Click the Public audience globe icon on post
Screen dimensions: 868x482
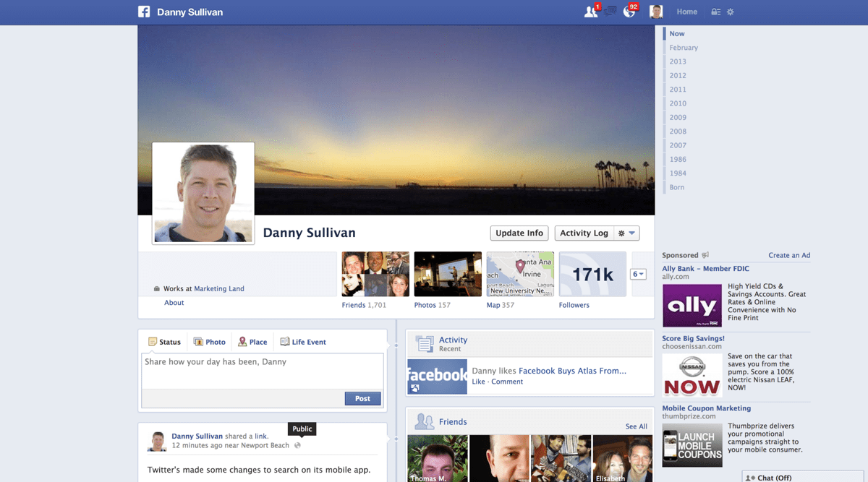coord(297,445)
